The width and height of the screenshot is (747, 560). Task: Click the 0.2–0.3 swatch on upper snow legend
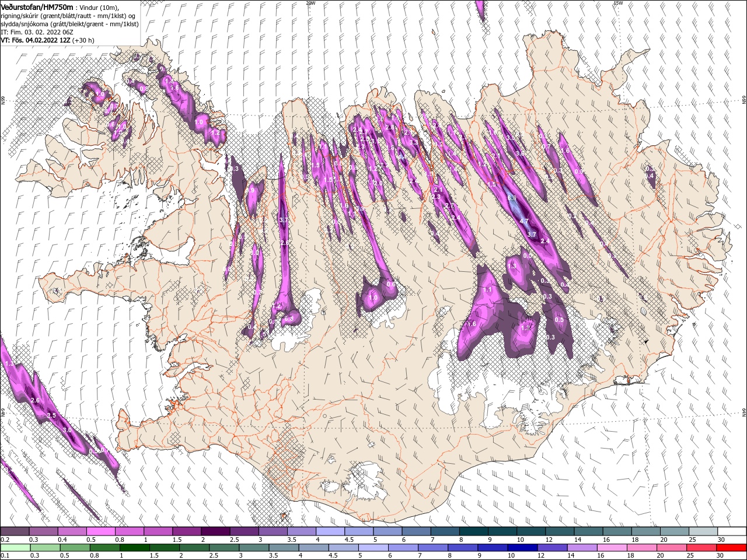pyautogui.click(x=15, y=531)
